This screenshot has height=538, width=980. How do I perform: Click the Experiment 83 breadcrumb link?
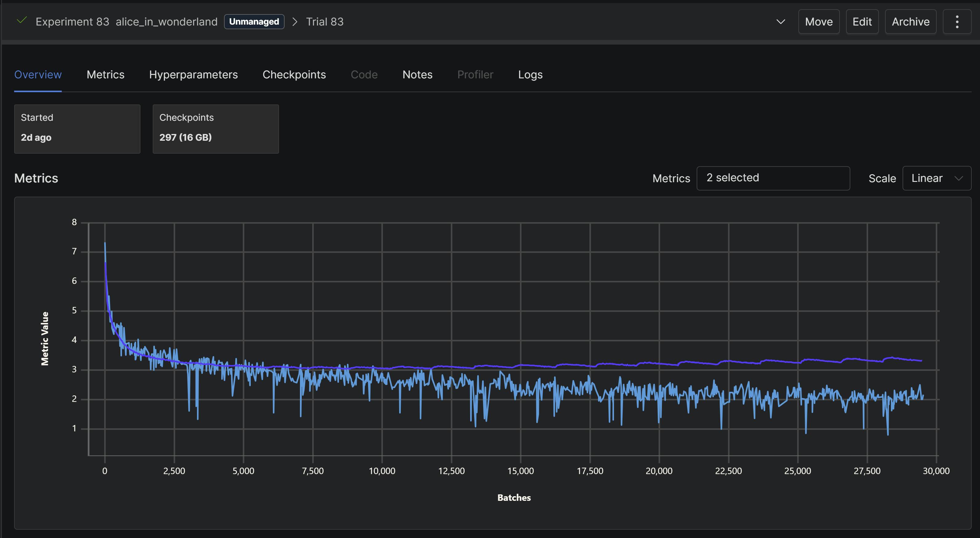pyautogui.click(x=72, y=22)
